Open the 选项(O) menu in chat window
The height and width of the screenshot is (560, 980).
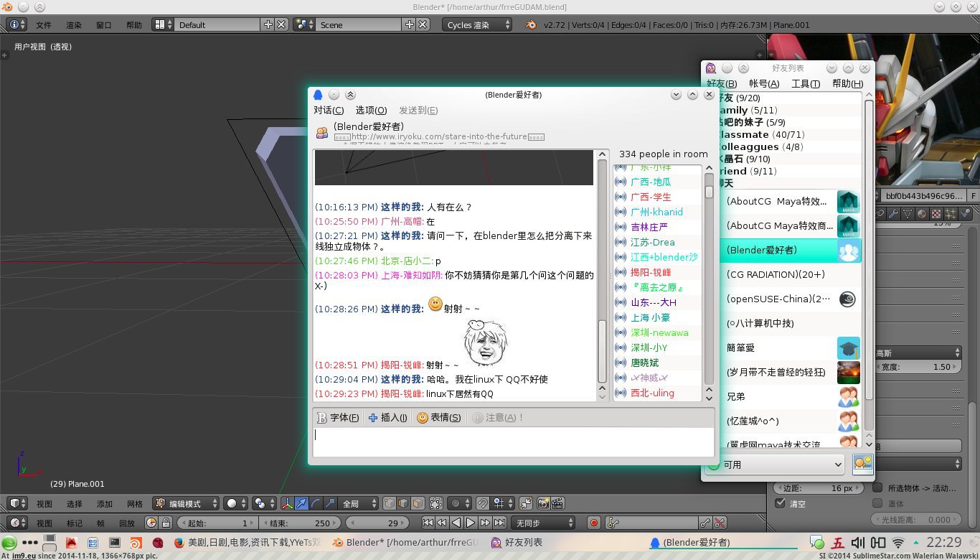[371, 110]
